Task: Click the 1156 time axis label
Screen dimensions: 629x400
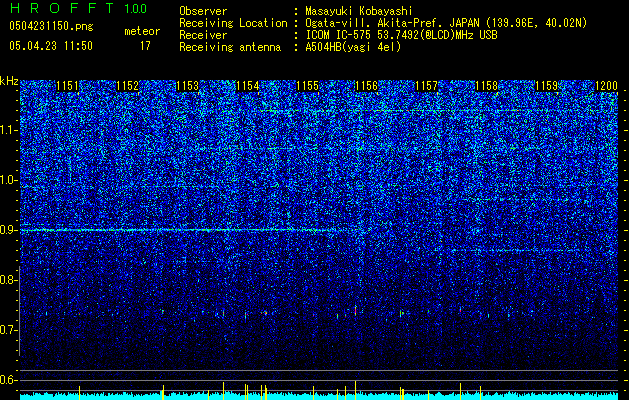Action: (x=367, y=86)
